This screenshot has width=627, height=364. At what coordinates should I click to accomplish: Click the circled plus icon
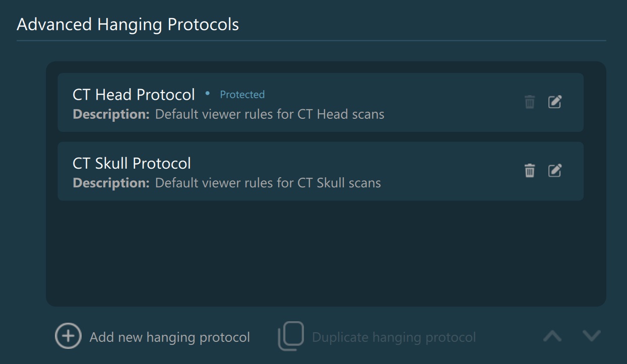pos(68,336)
